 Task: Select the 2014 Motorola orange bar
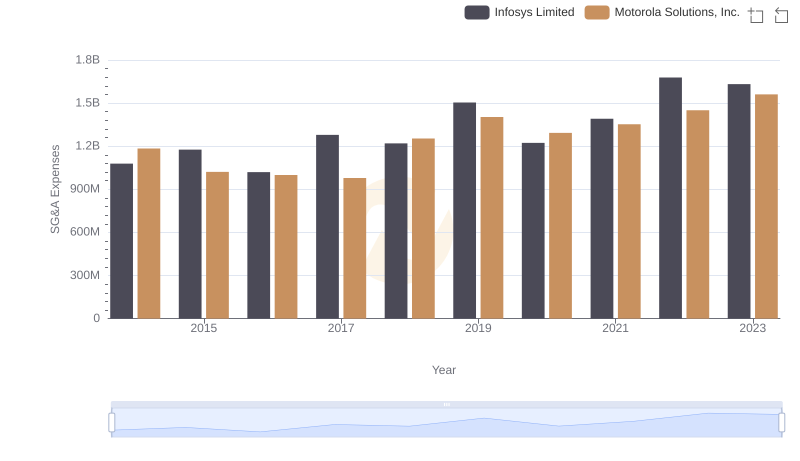point(149,234)
